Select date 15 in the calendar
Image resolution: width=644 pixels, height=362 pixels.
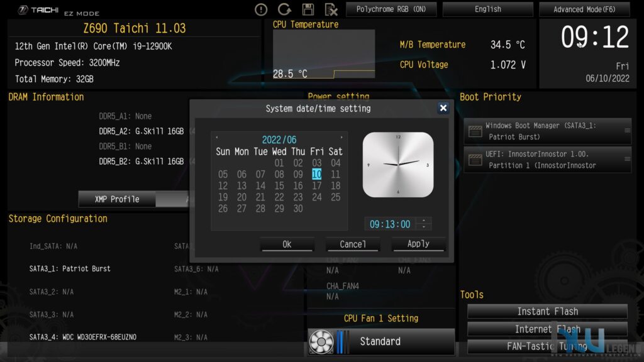[x=279, y=186]
